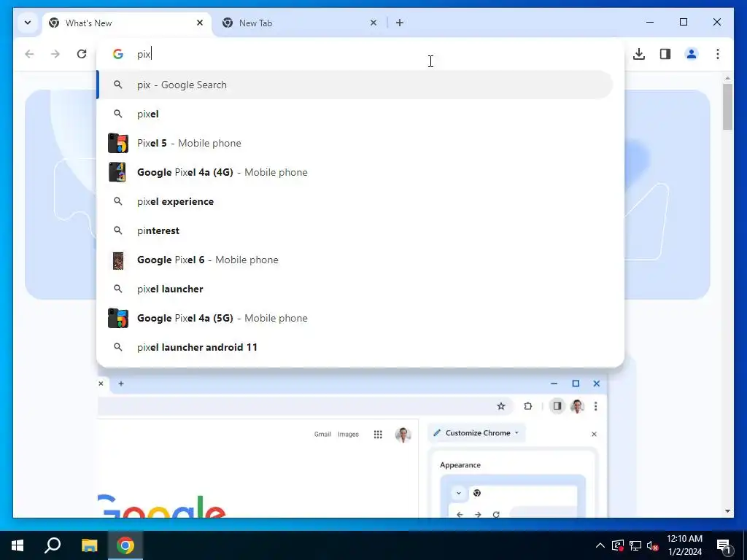Click the side panel icon in illustration
This screenshot has width=747, height=560.
pos(557,406)
